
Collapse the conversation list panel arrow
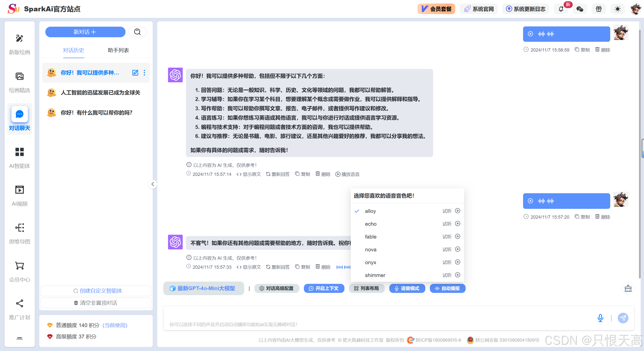(153, 184)
